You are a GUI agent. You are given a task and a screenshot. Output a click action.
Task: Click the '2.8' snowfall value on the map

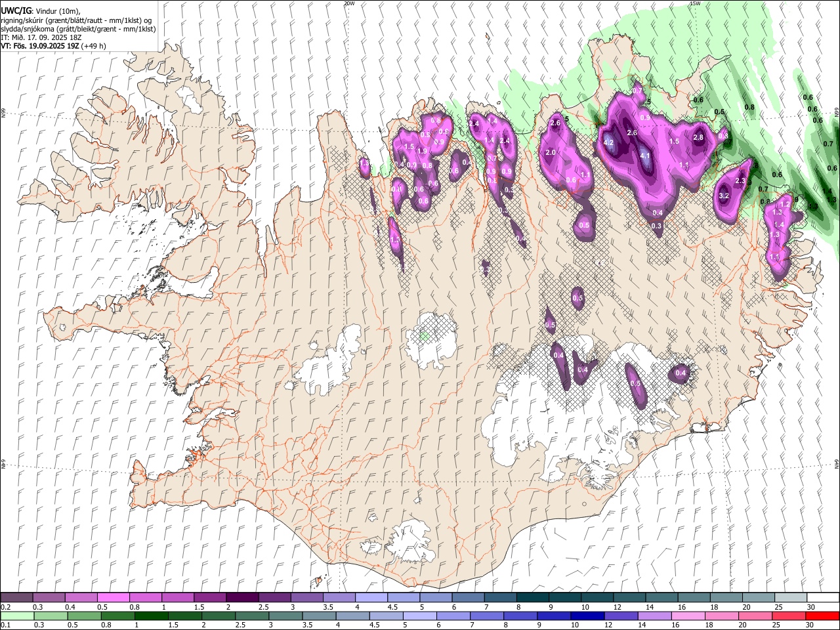point(698,137)
